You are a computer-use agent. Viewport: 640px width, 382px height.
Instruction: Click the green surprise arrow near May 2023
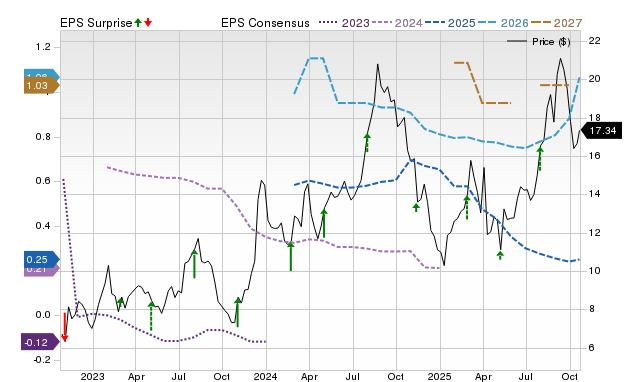(151, 316)
